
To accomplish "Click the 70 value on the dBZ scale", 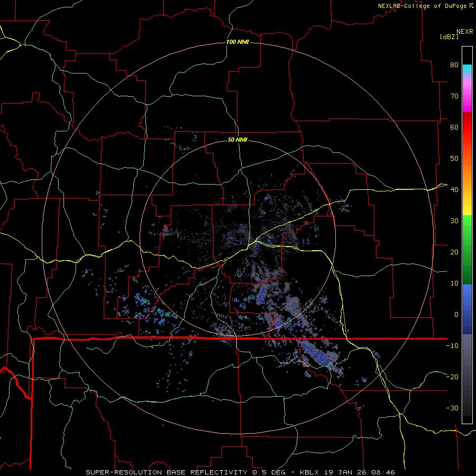I will coord(454,96).
